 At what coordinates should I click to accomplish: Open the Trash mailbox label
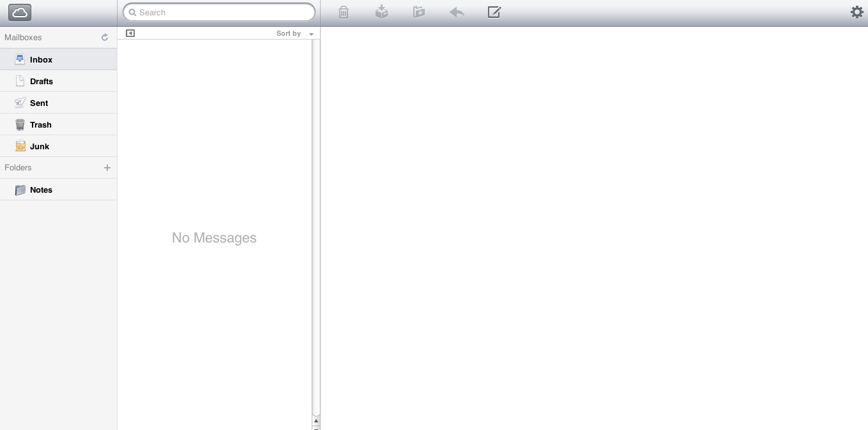[x=41, y=124]
